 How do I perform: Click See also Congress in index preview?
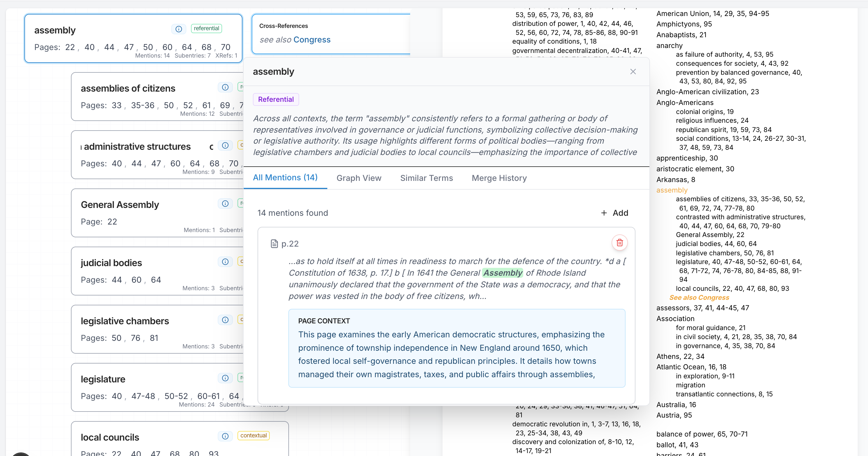tap(699, 298)
